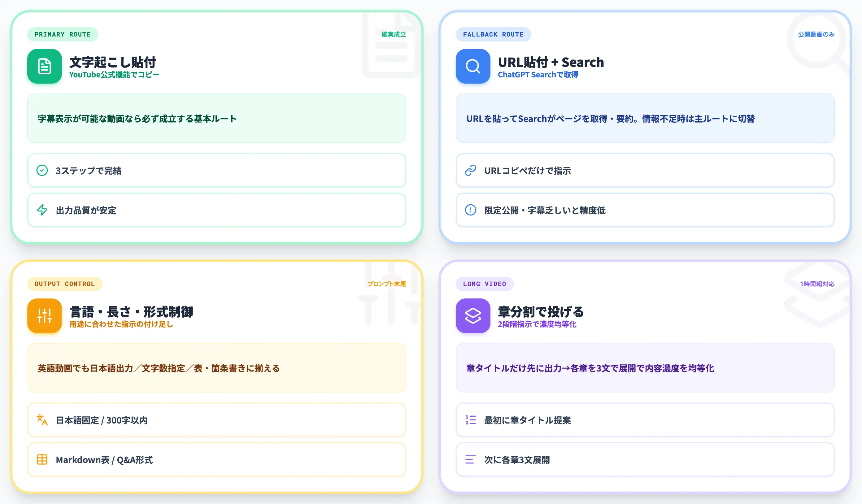Viewport: 862px width, 504px height.
Task: Click the 2段階指示で濃度均等化 subtitle
Action: 537,324
